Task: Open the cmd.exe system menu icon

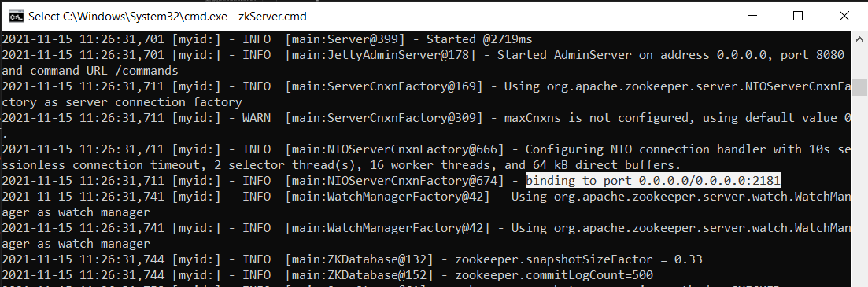Action: [x=16, y=16]
